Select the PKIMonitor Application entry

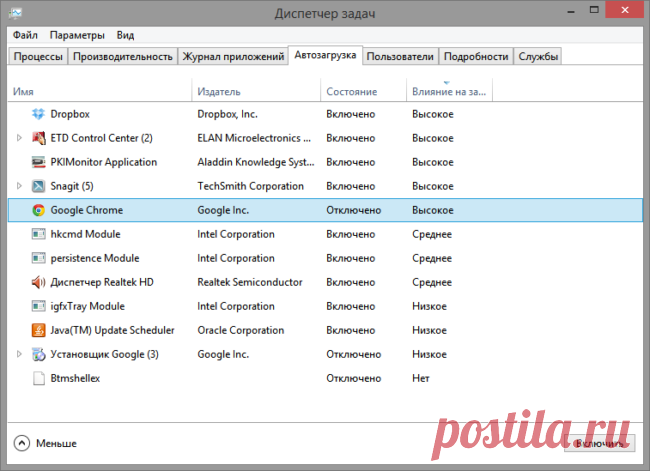[104, 162]
